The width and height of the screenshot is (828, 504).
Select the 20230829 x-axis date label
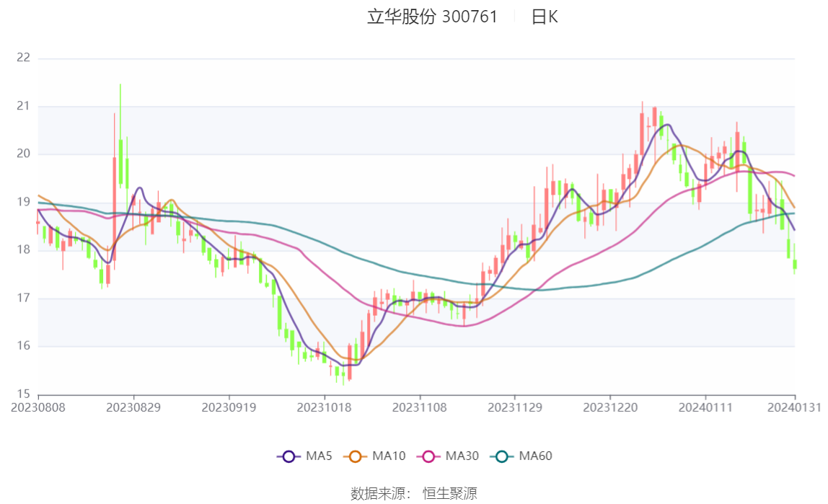[133, 408]
